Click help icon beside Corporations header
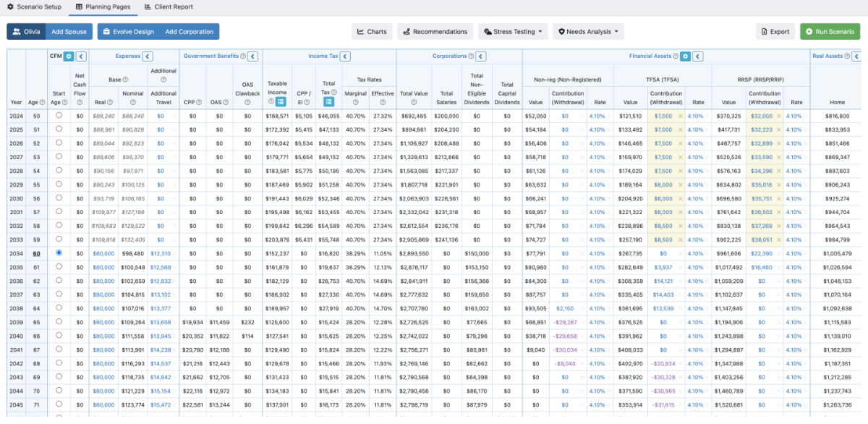 coord(471,56)
